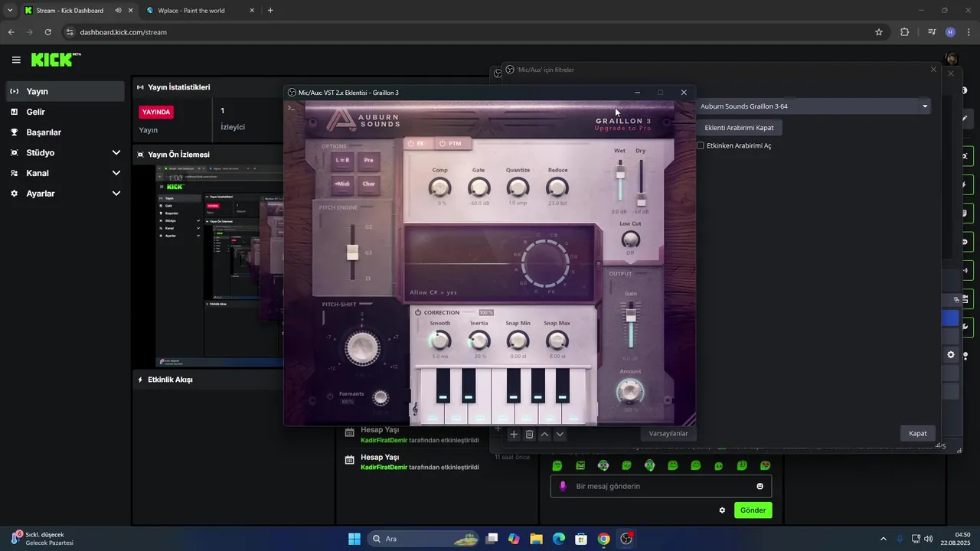Open OBS Studio from the taskbar
The image size is (980, 551).
pos(626,539)
